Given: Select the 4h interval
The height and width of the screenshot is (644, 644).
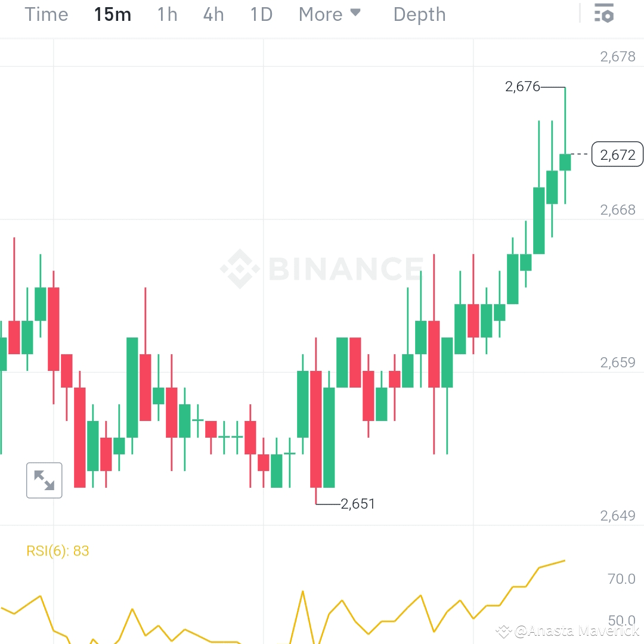Looking at the screenshot, I should [x=213, y=14].
